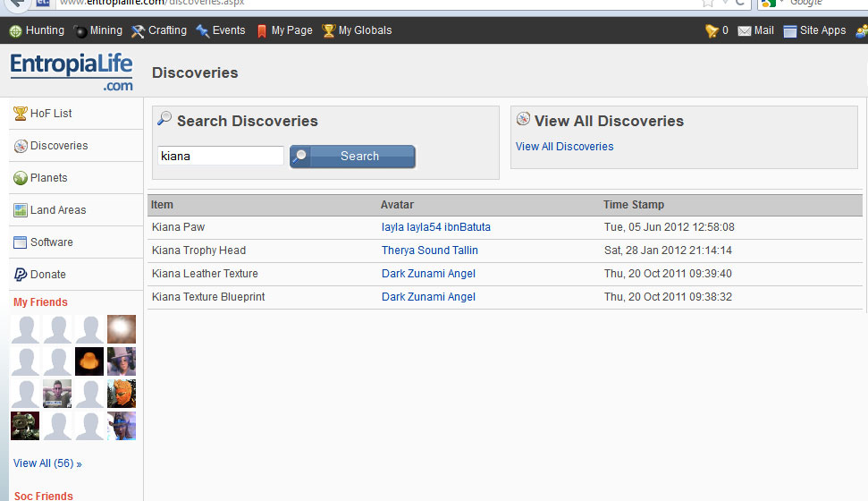Image resolution: width=868 pixels, height=501 pixels.
Task: Focus the discoveries search field containing kiana
Action: point(220,156)
